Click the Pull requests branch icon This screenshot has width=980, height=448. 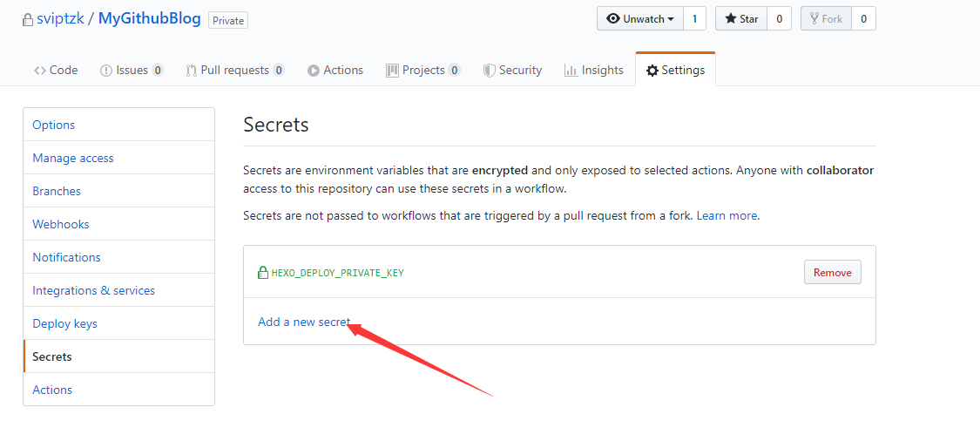coord(192,71)
